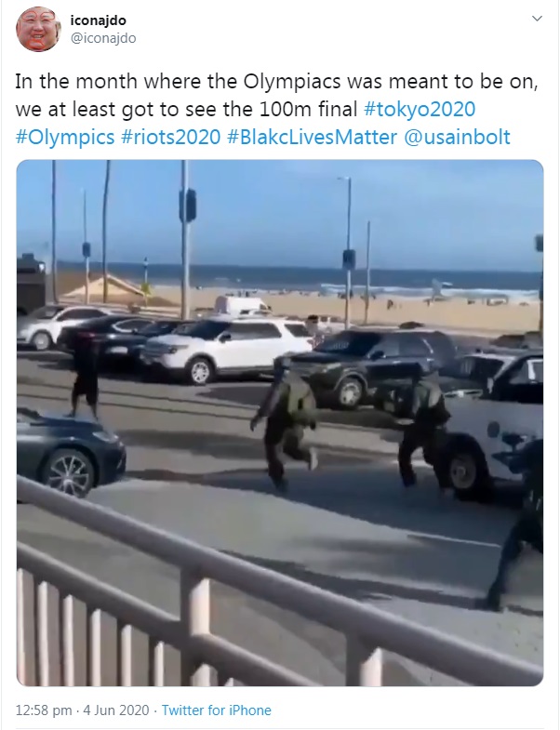
Task: Click the '100m final' tweet text
Action: (308, 110)
